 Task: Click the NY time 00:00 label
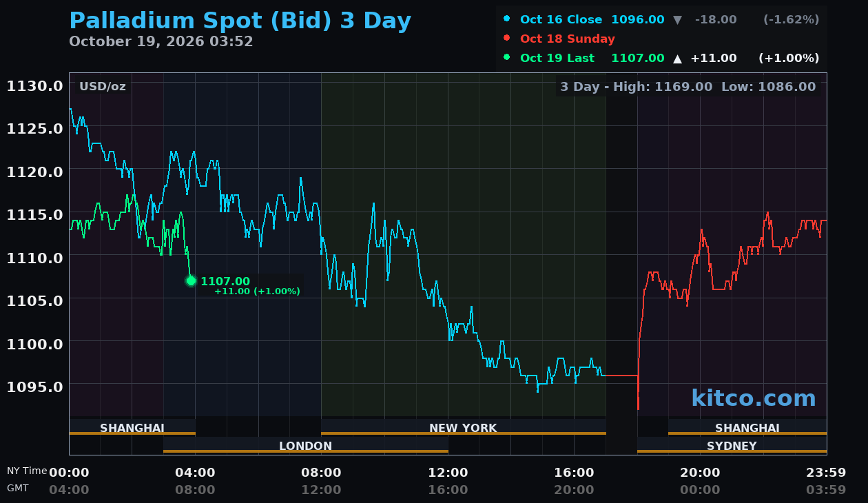[69, 473]
